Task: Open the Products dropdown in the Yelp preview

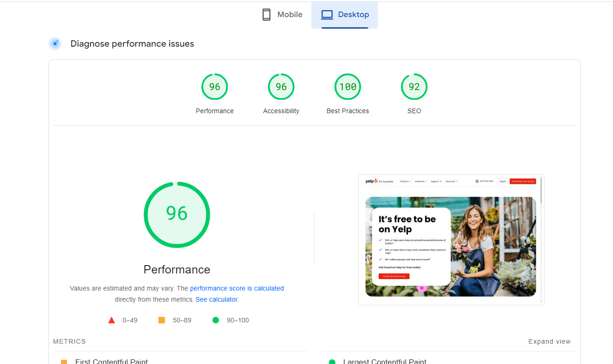Action: pyautogui.click(x=405, y=181)
